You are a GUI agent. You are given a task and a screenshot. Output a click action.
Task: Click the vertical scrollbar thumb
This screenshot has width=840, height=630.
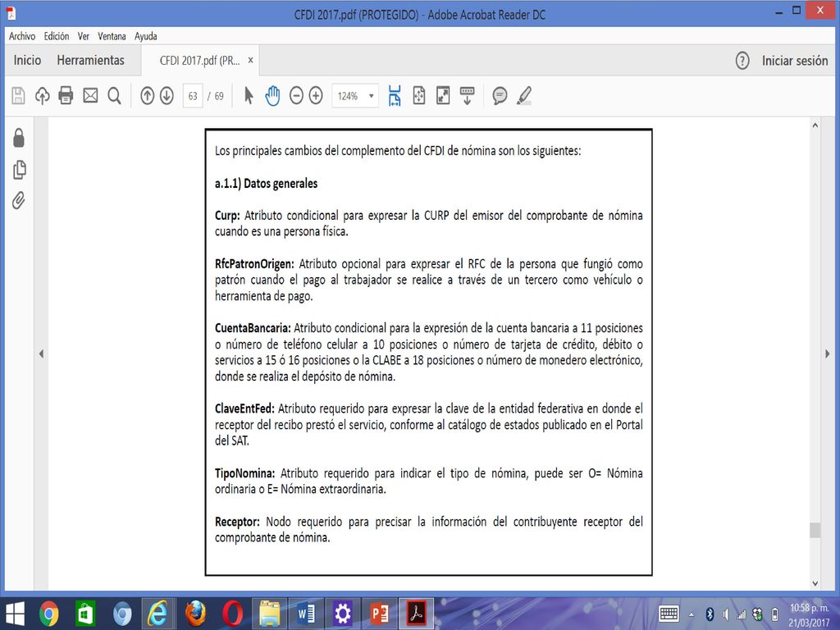pos(815,531)
